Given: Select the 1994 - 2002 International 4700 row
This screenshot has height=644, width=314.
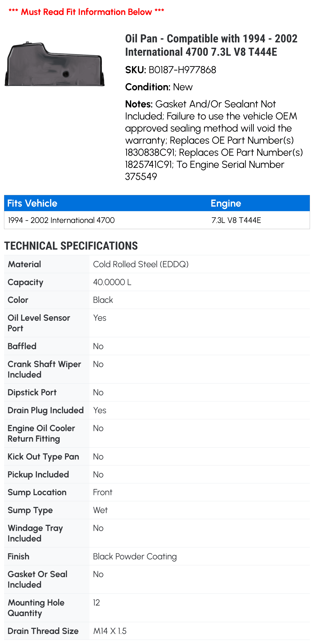Looking at the screenshot, I should pos(157,220).
